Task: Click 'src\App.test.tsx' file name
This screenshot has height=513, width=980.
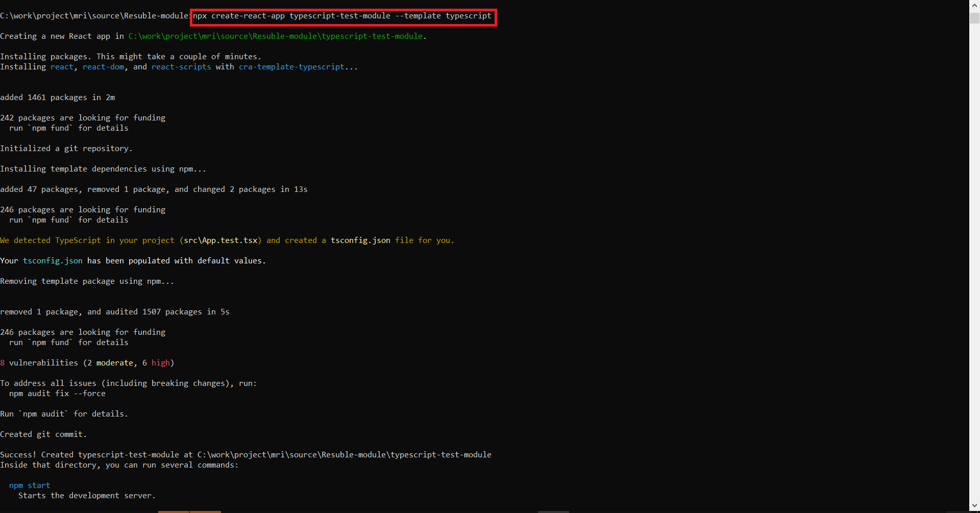Action: 220,240
